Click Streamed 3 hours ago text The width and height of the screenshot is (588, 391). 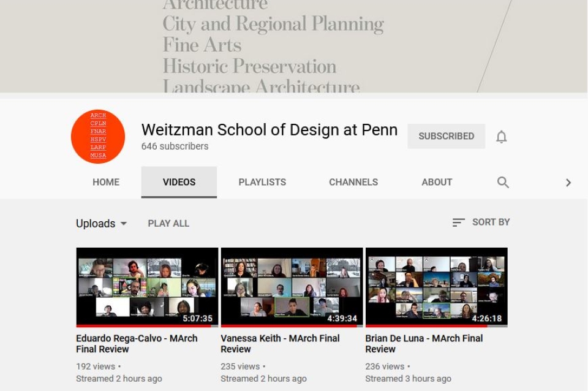click(409, 379)
